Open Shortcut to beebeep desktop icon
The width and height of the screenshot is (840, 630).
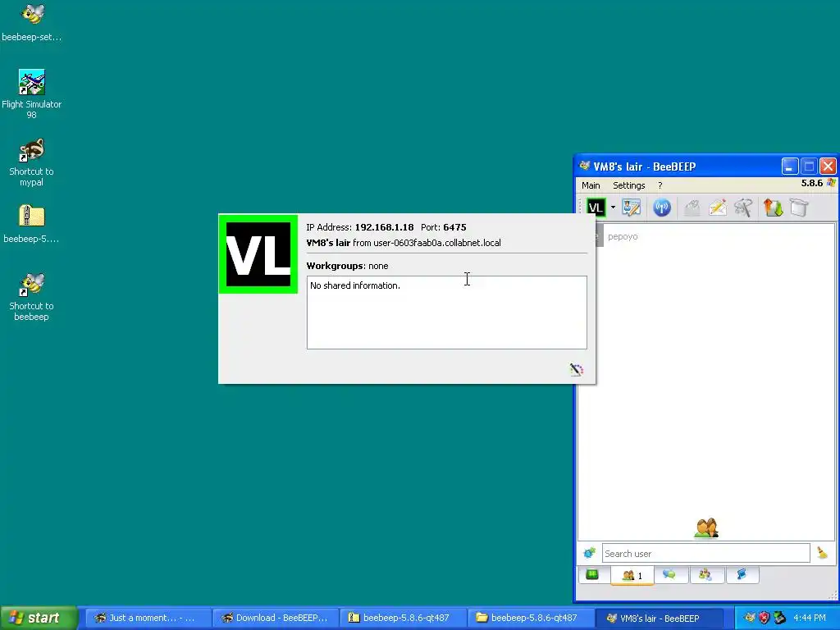tap(32, 297)
